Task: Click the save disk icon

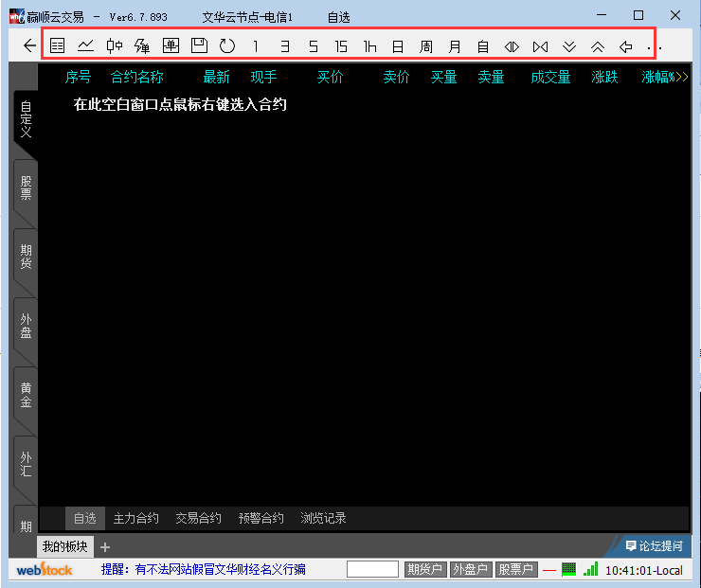Action: (199, 45)
